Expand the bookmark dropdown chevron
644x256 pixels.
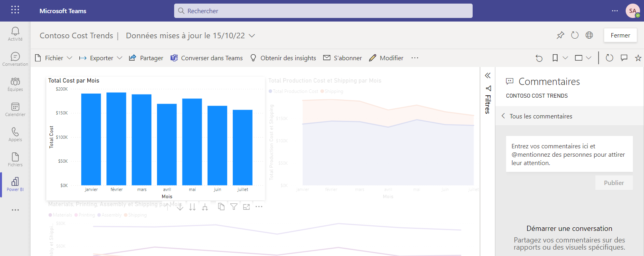point(565,58)
